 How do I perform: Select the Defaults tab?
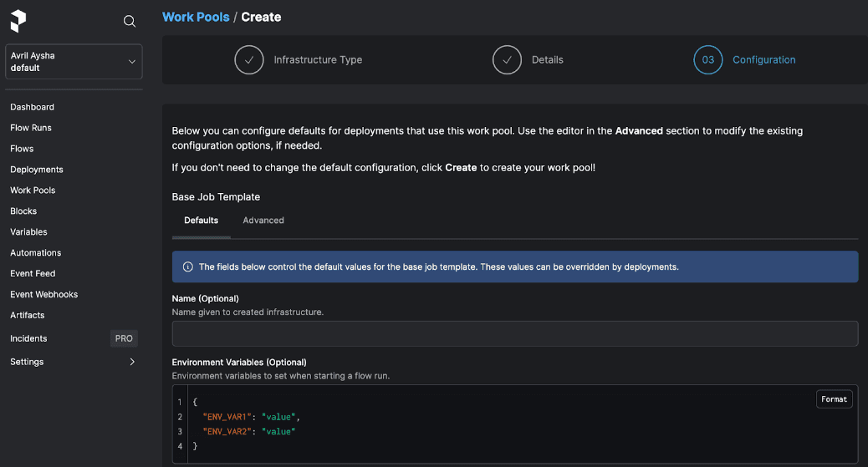coord(201,221)
